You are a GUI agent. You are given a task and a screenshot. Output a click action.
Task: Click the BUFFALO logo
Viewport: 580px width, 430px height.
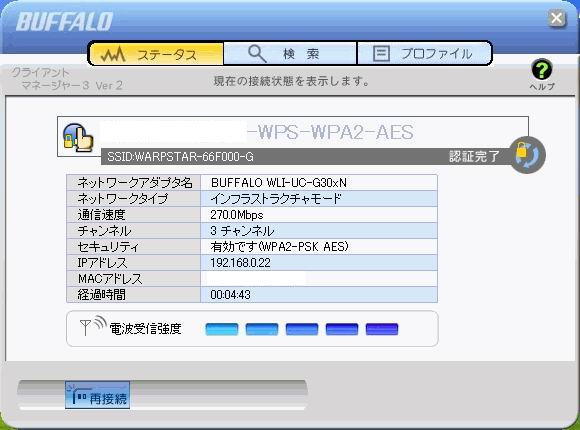(x=64, y=21)
